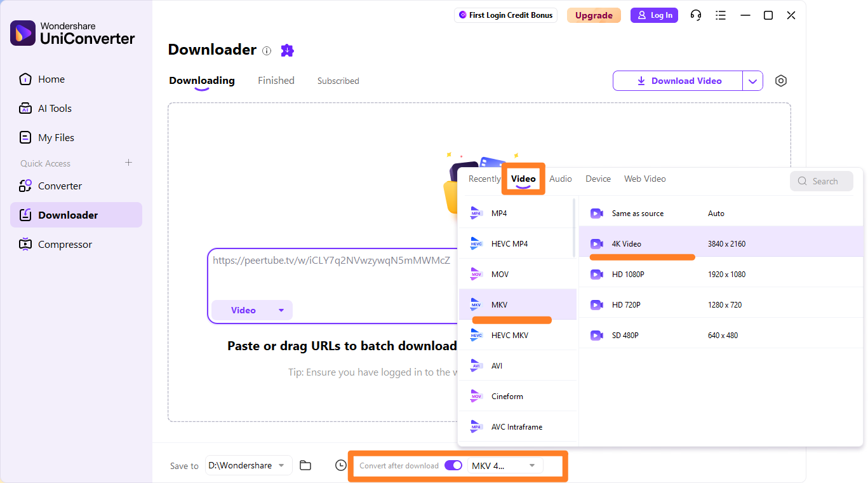Browse the save folder icon
Screen dimensions: 868x483
click(x=305, y=465)
